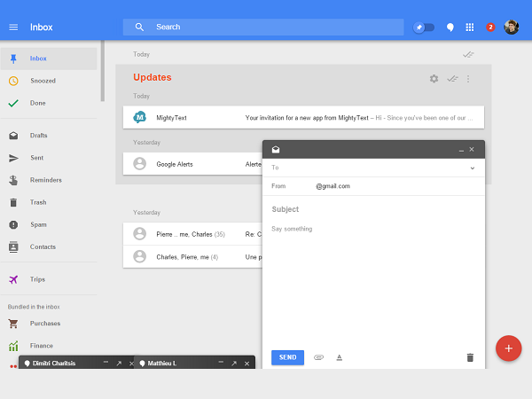The height and width of the screenshot is (399, 532).
Task: Open the Trash folder
Action: (49, 202)
